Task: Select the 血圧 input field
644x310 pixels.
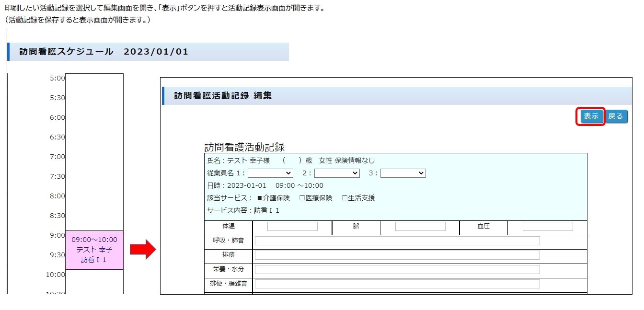Action: pos(548,227)
